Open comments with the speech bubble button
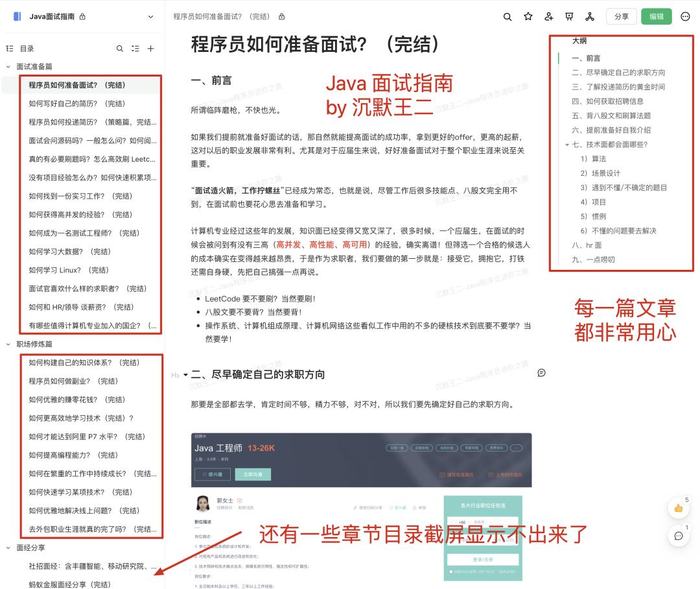 [679, 536]
